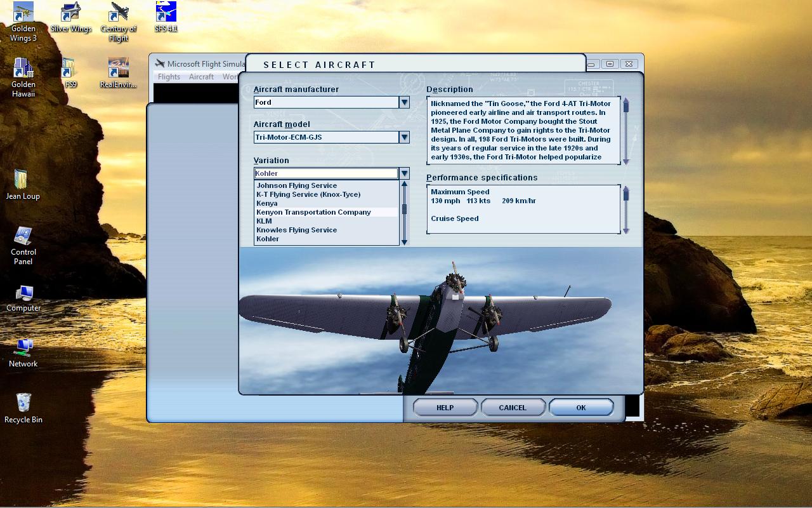Click HELP button
Viewport: 812px width, 508px height.
[x=445, y=408]
